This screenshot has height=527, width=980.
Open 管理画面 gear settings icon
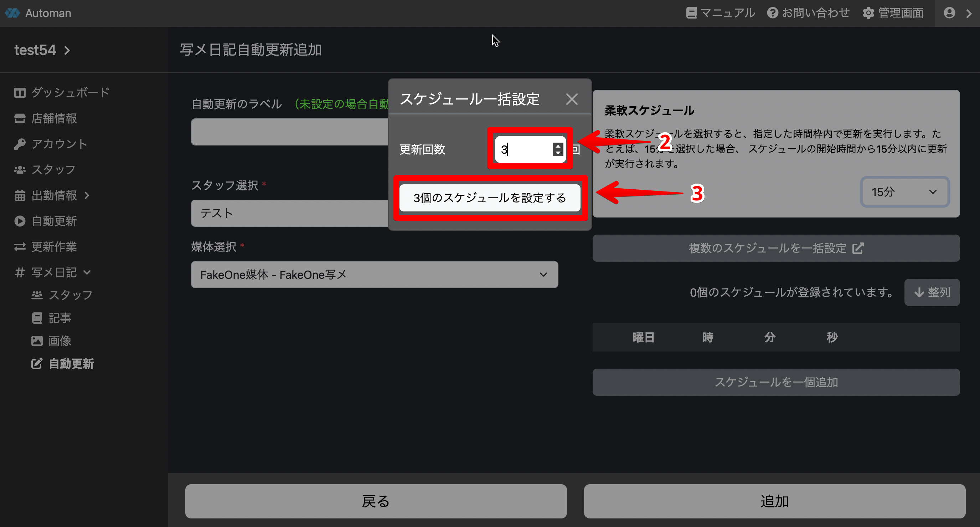[x=868, y=13]
